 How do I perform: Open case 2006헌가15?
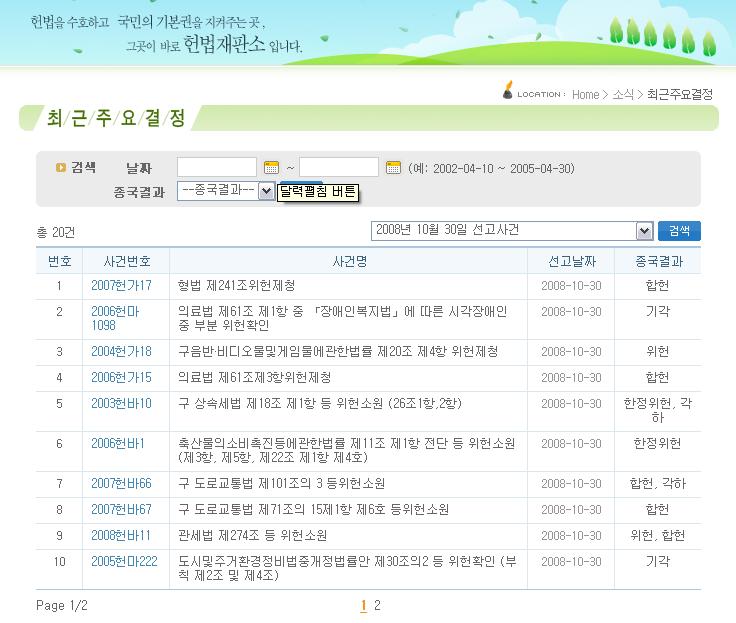(x=121, y=377)
